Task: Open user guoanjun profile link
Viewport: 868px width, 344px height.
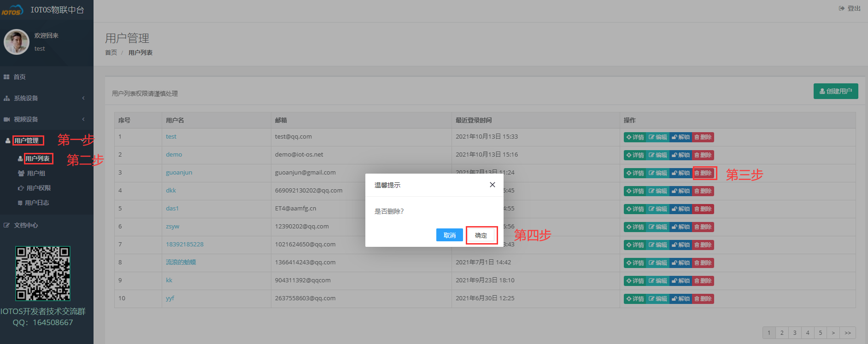Action: 179,173
